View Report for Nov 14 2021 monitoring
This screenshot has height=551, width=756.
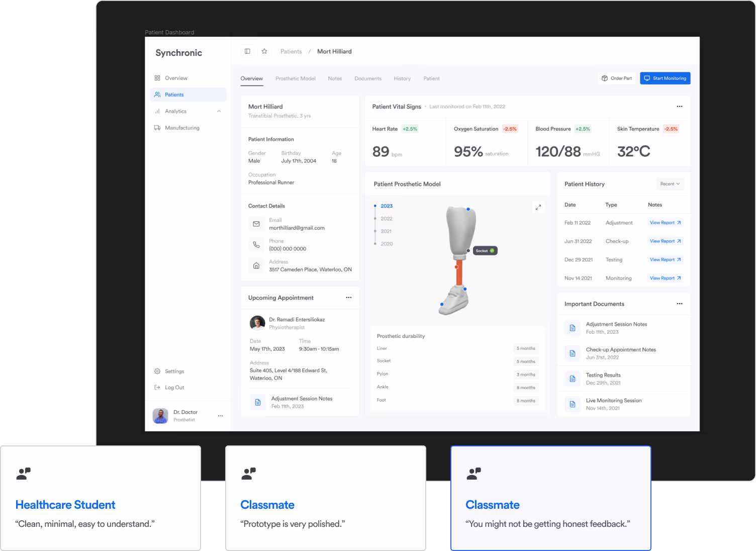(x=665, y=278)
